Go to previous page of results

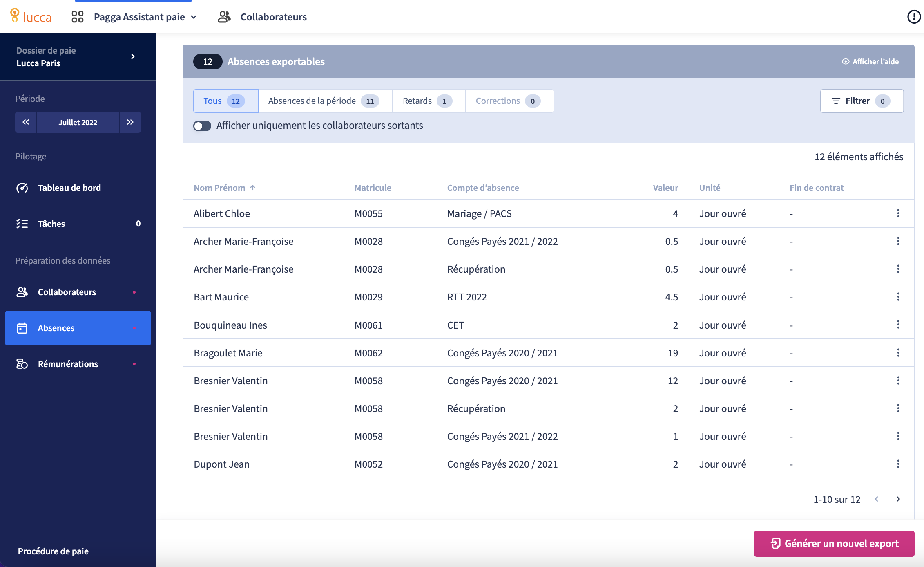pos(877,499)
